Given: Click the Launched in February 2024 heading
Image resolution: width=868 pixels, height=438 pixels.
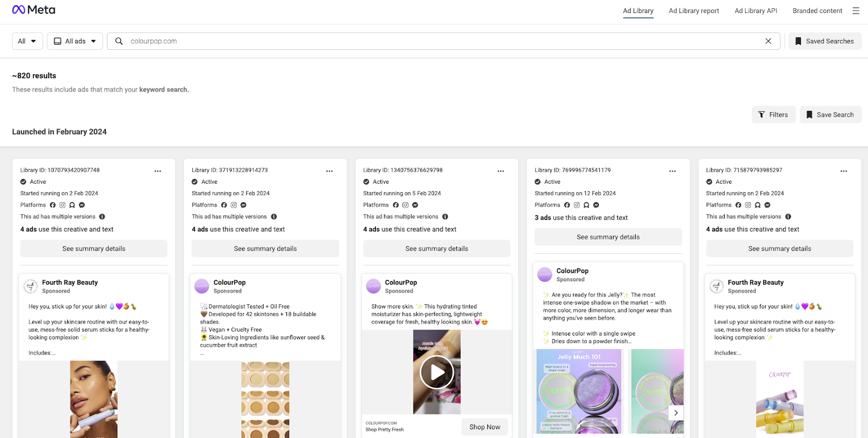Looking at the screenshot, I should coord(59,132).
